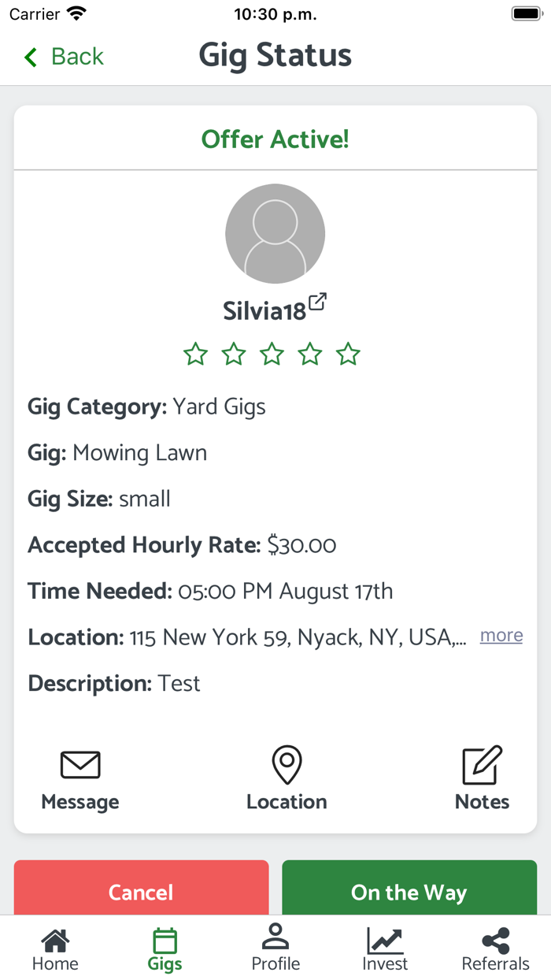Tap the third rating star
The height and width of the screenshot is (980, 551).
(x=272, y=355)
